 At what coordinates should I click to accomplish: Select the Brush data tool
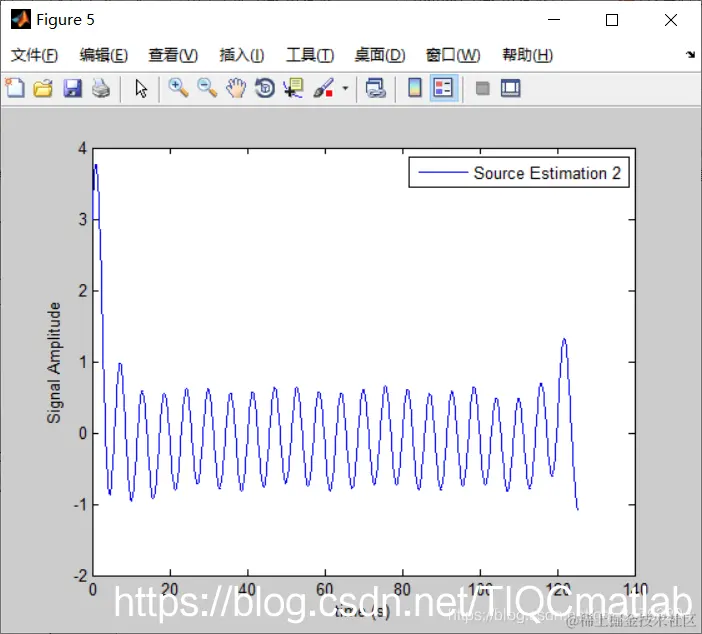(x=324, y=88)
